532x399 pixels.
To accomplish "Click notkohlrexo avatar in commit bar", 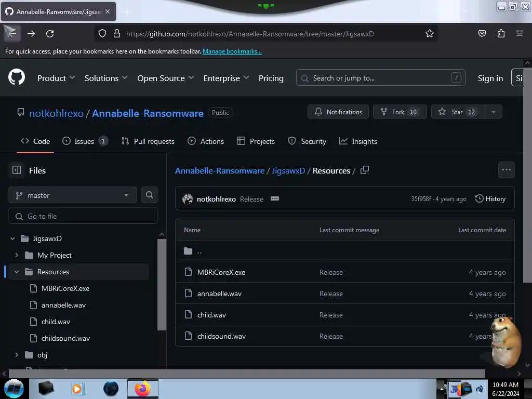I will [187, 198].
